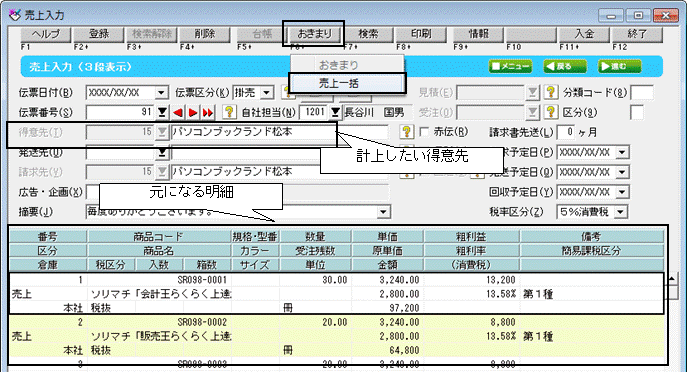Click green メニュー button icon
The image size is (687, 372).
(x=510, y=67)
